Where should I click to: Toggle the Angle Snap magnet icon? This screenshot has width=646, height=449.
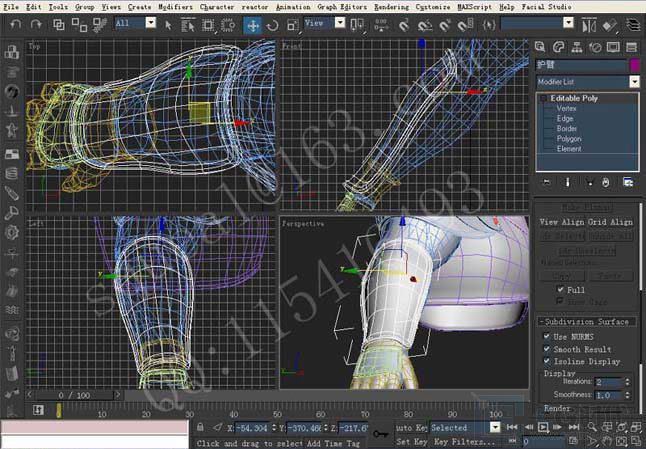[x=424, y=26]
